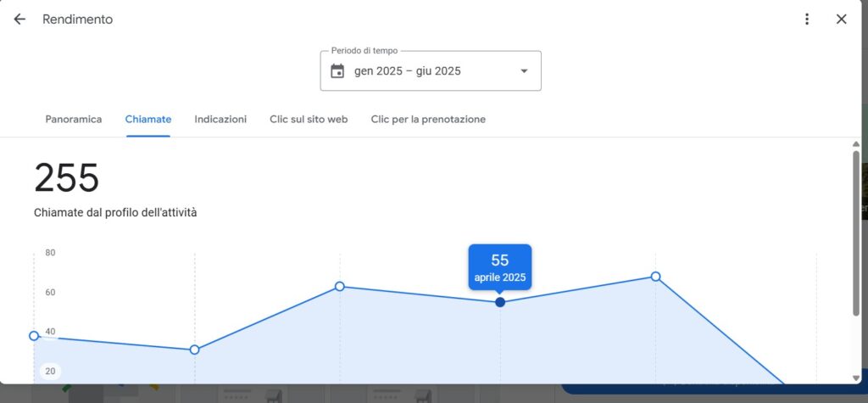Select the February data point on the chart
Screen dimensions: 868x403
tap(195, 350)
